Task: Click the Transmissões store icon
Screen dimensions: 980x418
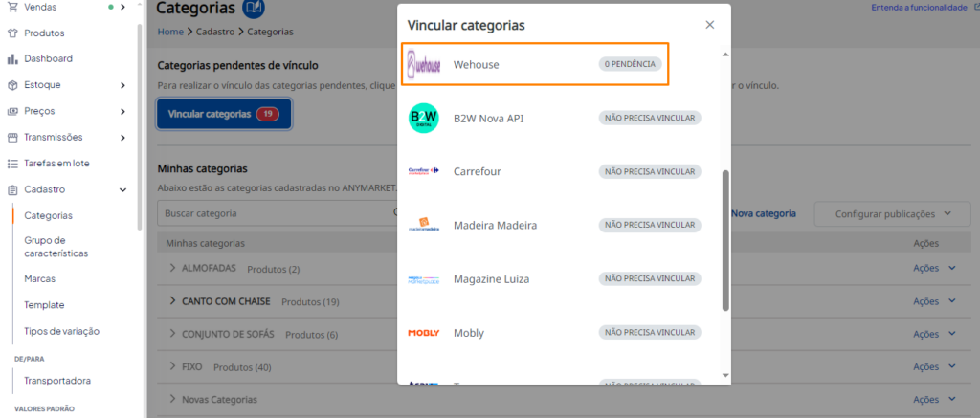Action: pyautogui.click(x=12, y=138)
